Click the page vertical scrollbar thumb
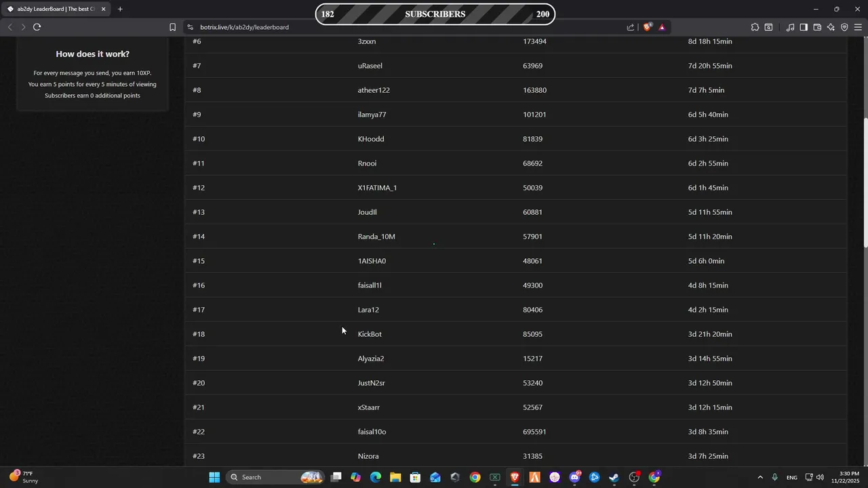 (x=865, y=183)
